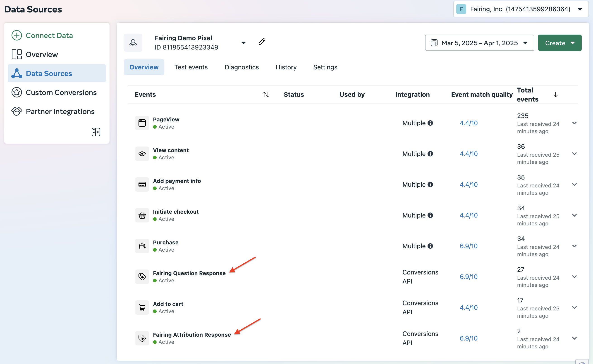The width and height of the screenshot is (593, 364).
Task: Click the Connect Data plus icon
Action: (x=17, y=35)
